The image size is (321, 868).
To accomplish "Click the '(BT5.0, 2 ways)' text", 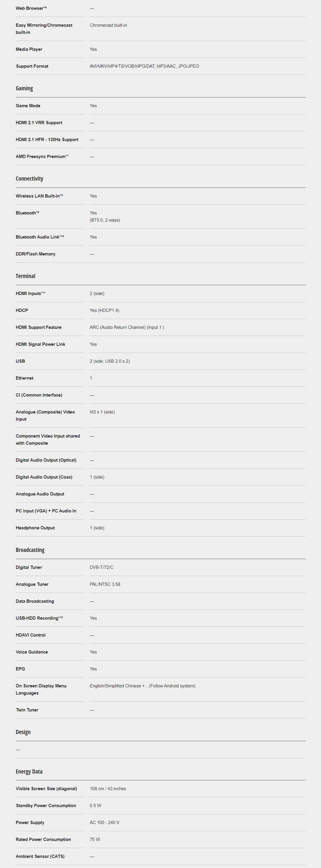I will pyautogui.click(x=105, y=220).
